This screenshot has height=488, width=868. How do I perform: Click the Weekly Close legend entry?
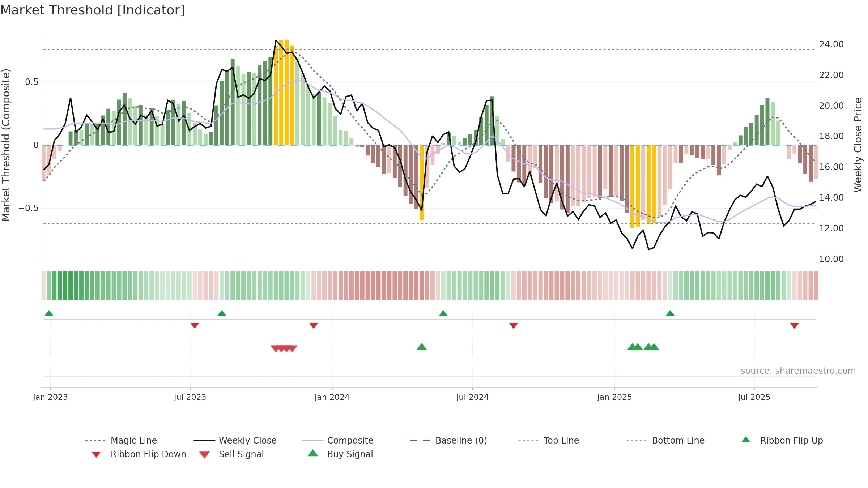pyautogui.click(x=235, y=440)
